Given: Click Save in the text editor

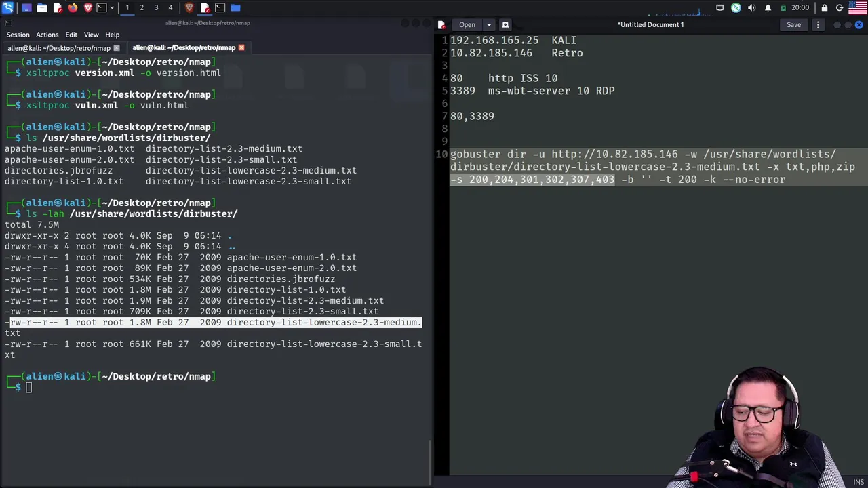Looking at the screenshot, I should [x=793, y=24].
